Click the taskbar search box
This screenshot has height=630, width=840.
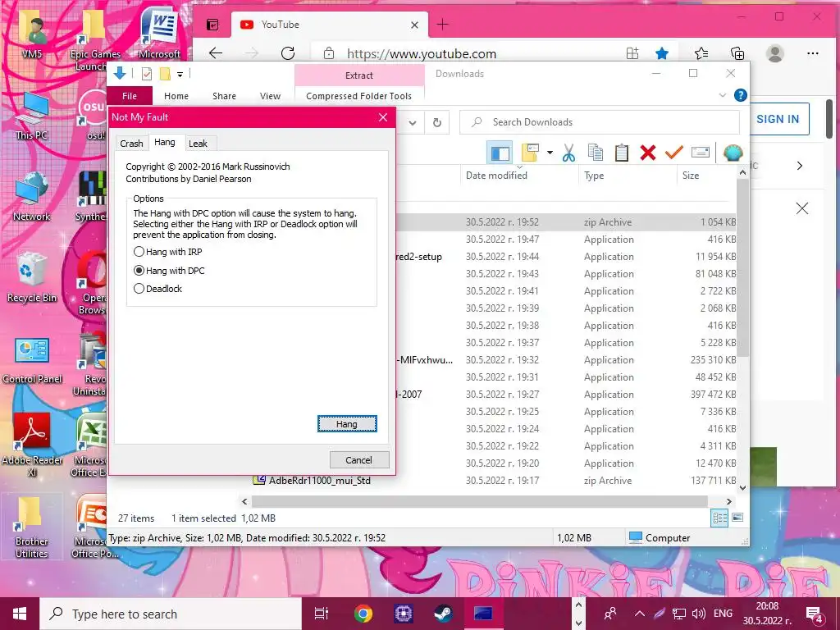point(171,614)
